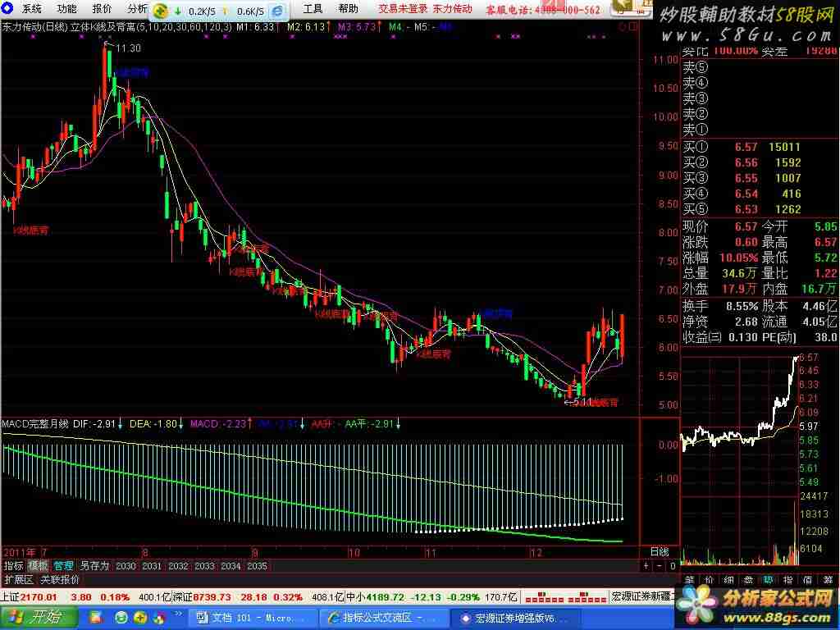Click the 日线 period label

click(x=660, y=551)
